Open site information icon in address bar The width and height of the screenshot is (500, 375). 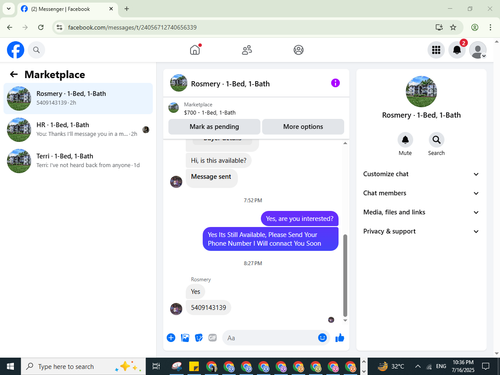pyautogui.click(x=59, y=27)
